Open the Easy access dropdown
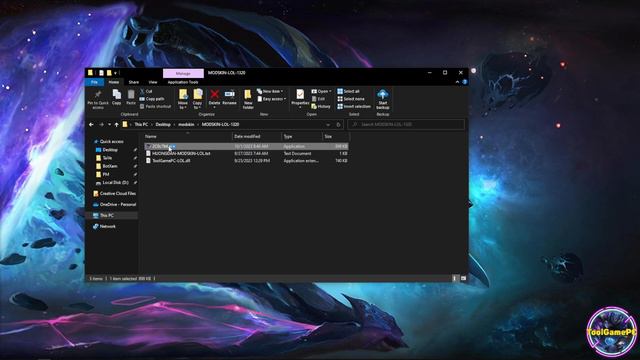This screenshot has height=360, width=640. [271, 99]
